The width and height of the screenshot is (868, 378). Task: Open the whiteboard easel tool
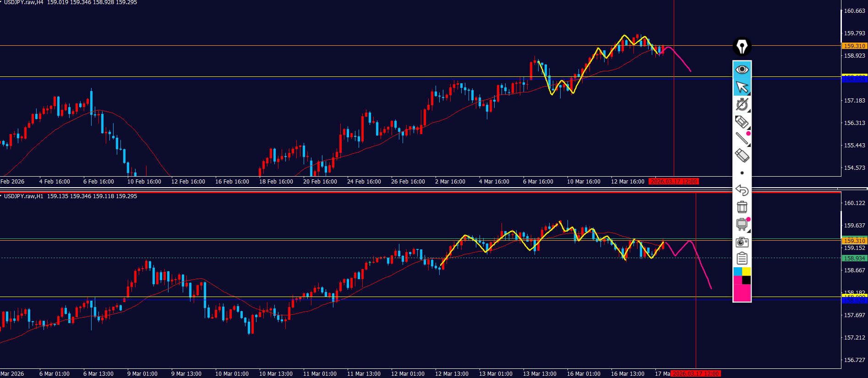(742, 224)
